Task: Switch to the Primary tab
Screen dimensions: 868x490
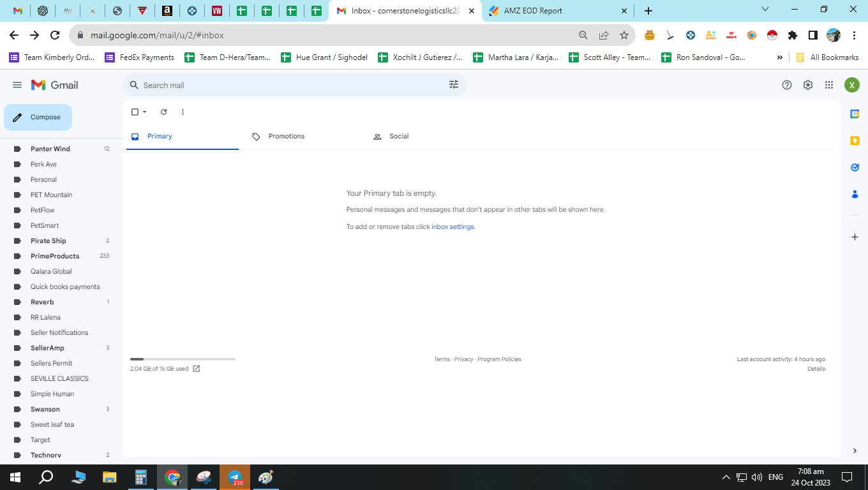Action: pos(183,137)
